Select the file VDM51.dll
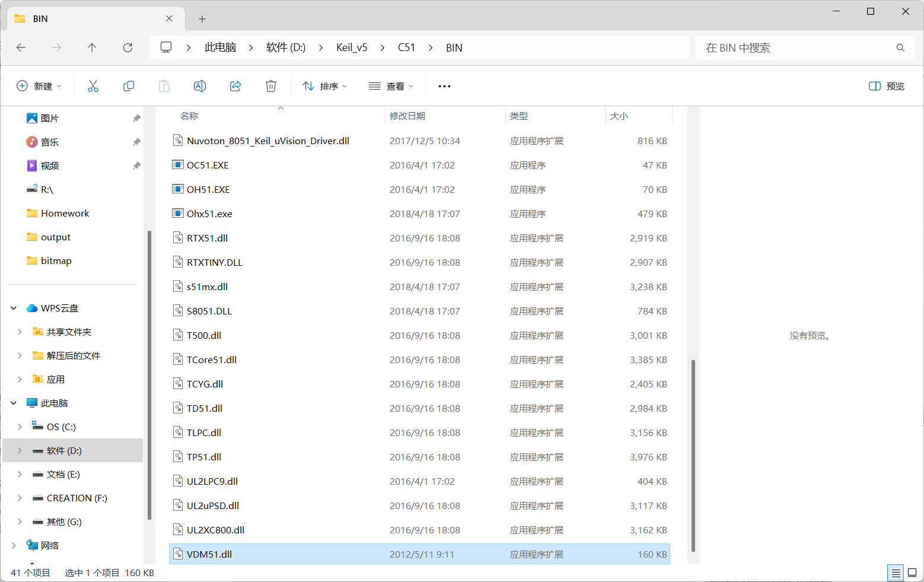This screenshot has height=582, width=924. tap(419, 554)
